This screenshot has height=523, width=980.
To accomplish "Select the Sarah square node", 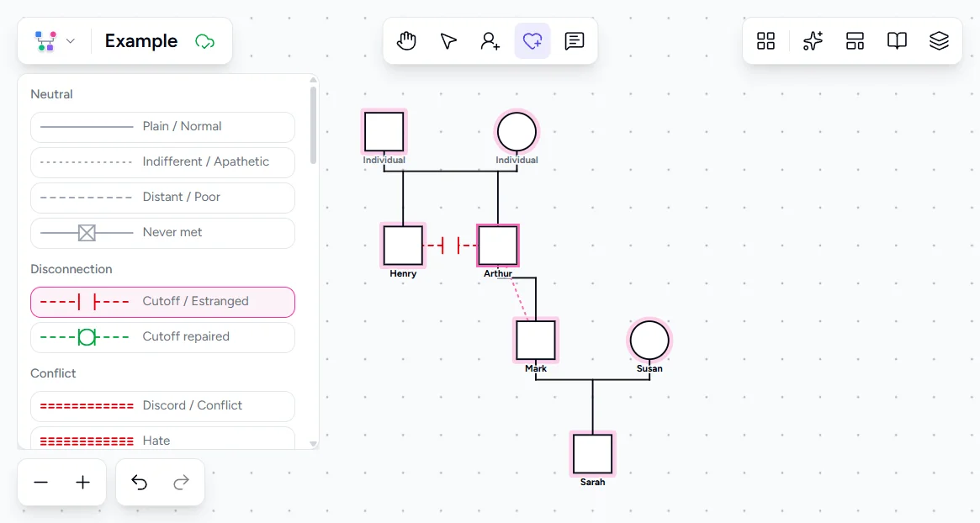I will [592, 454].
